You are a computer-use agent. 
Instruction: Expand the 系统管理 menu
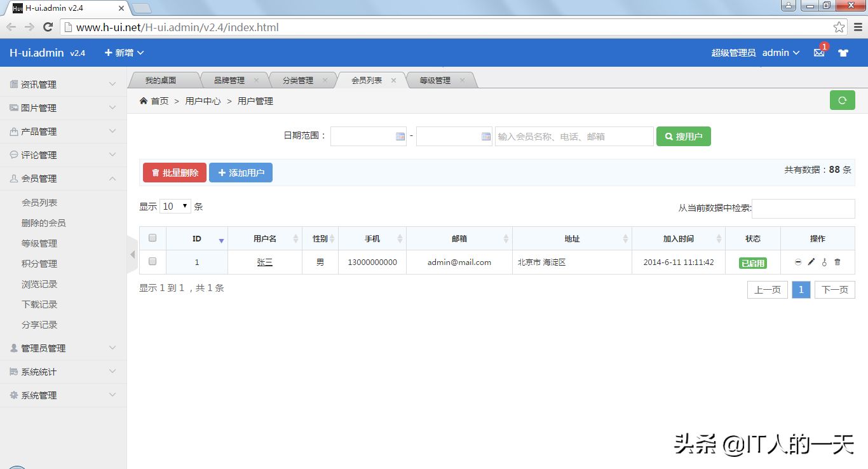point(64,395)
